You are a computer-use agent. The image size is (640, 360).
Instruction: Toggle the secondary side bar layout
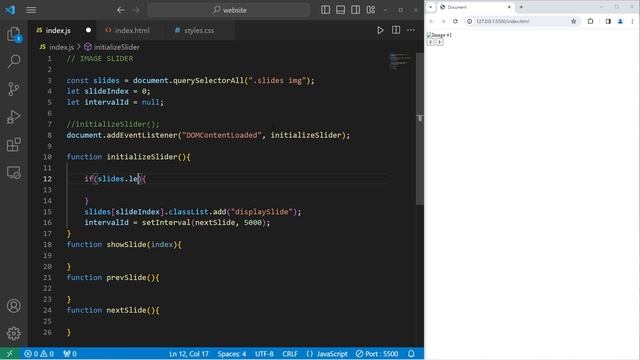click(x=356, y=10)
